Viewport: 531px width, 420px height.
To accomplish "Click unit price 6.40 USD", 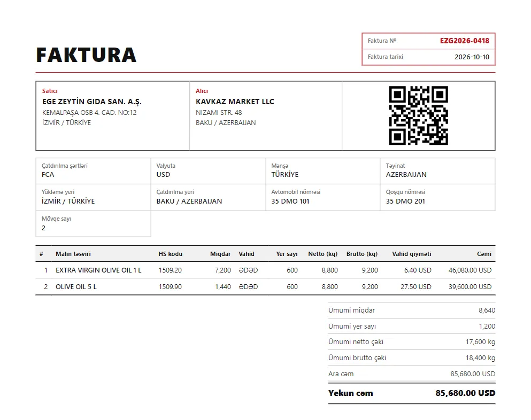I will click(x=418, y=270).
